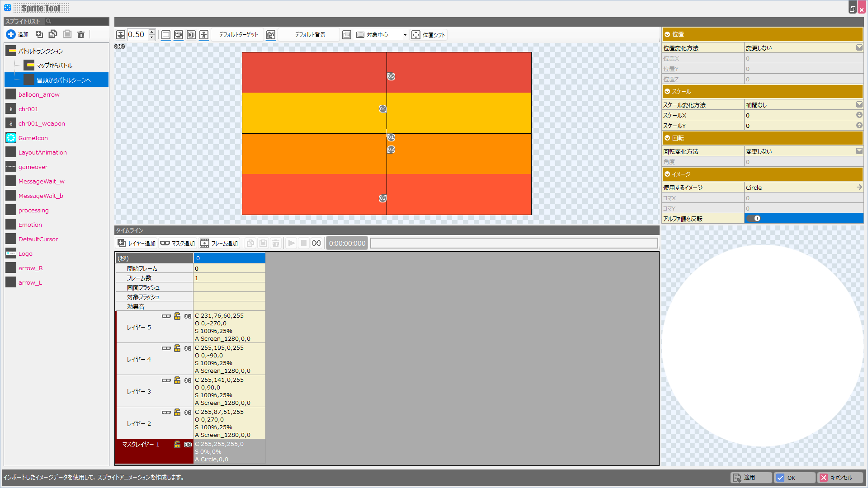
Task: Click the timeline progress bar
Action: pos(514,244)
